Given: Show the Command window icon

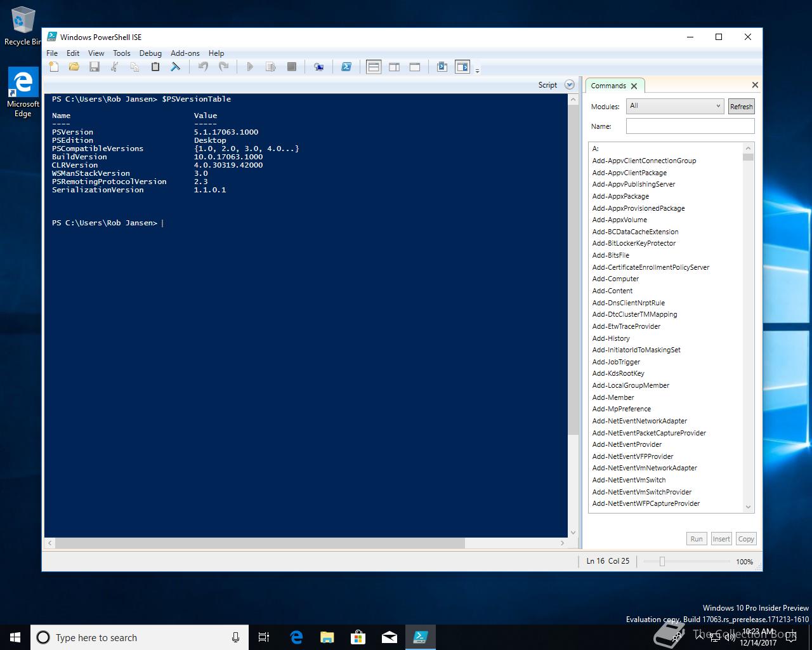Looking at the screenshot, I should point(442,67).
